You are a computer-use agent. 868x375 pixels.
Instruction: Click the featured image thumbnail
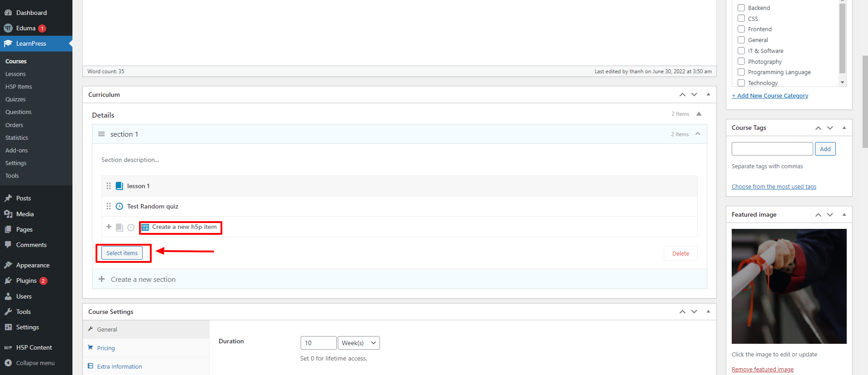point(789,286)
